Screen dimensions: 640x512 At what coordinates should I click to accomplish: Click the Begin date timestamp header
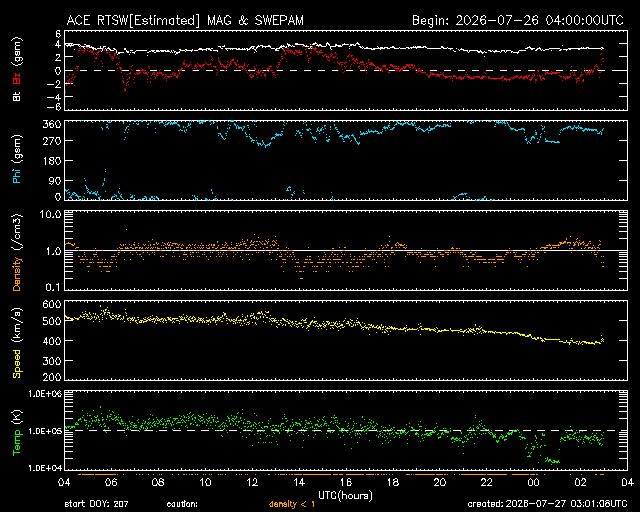(518, 20)
